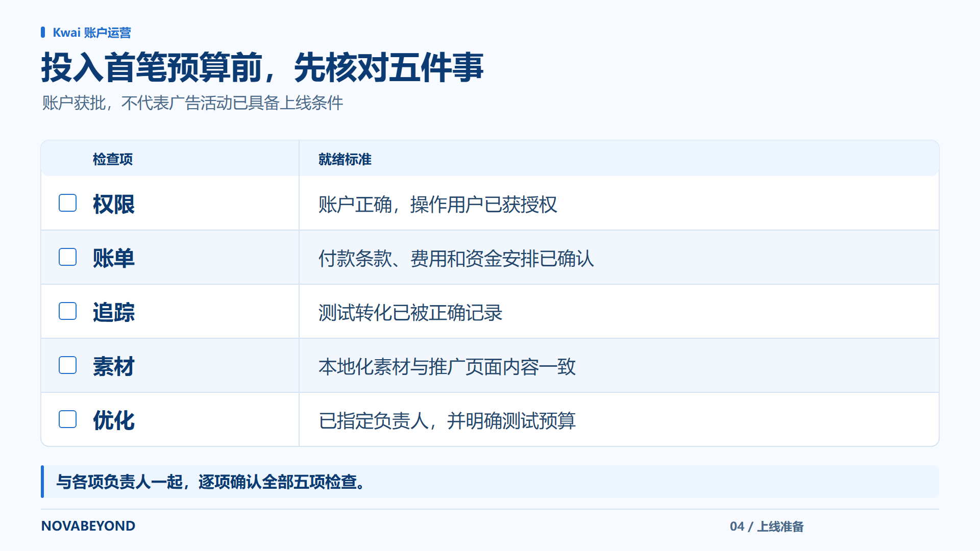The image size is (980, 551).
Task: Select text 已指定负责人，并明确测试预算
Action: [447, 421]
